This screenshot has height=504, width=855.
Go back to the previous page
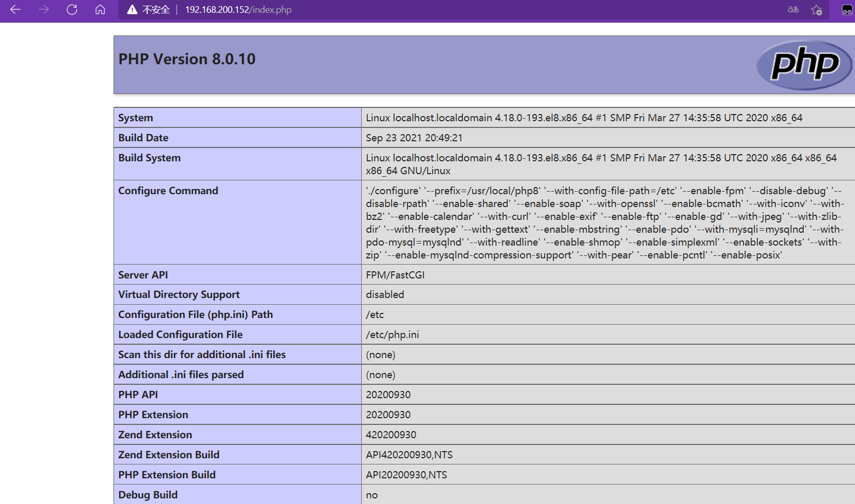[x=15, y=10]
